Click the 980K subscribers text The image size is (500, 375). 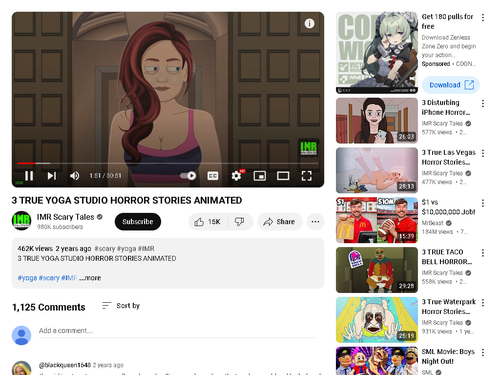pyautogui.click(x=60, y=227)
